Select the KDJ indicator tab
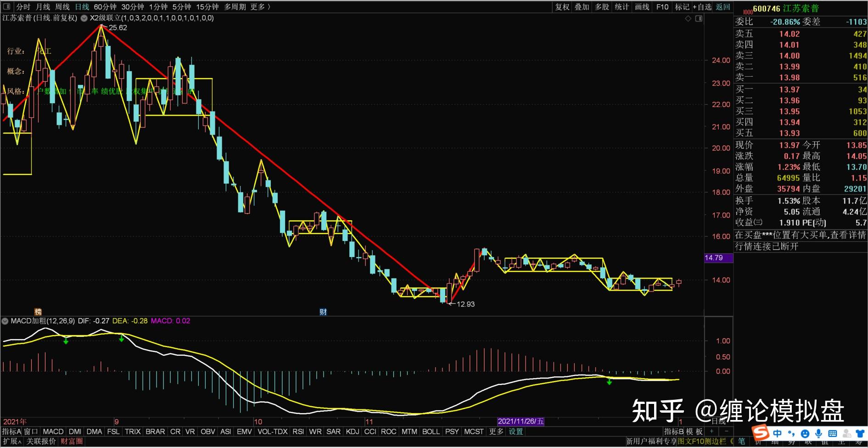The image size is (868, 448). tap(353, 431)
